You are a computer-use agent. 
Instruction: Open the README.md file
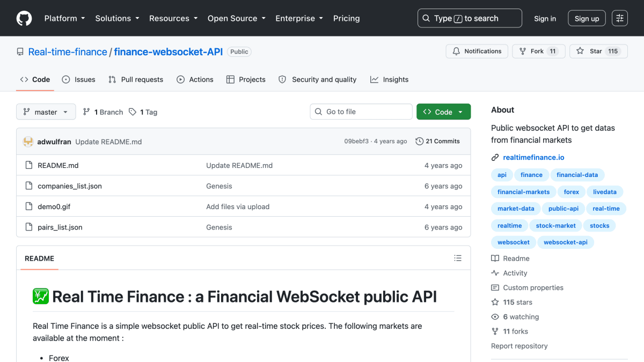(x=58, y=165)
